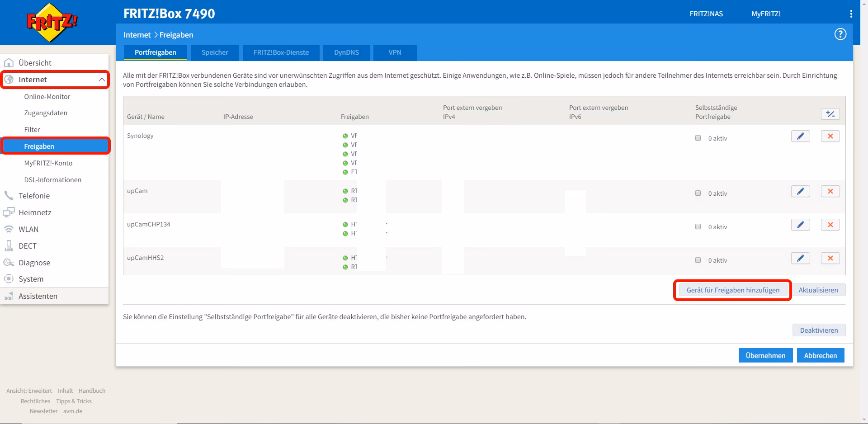Click the DECT handset icon

pyautogui.click(x=9, y=246)
